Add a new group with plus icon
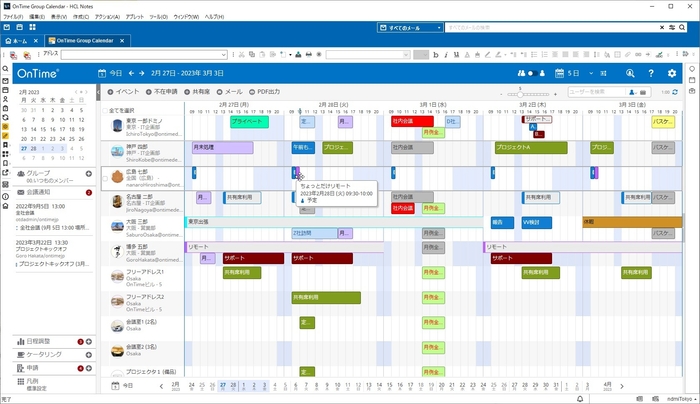The height and width of the screenshot is (404, 700). click(89, 174)
